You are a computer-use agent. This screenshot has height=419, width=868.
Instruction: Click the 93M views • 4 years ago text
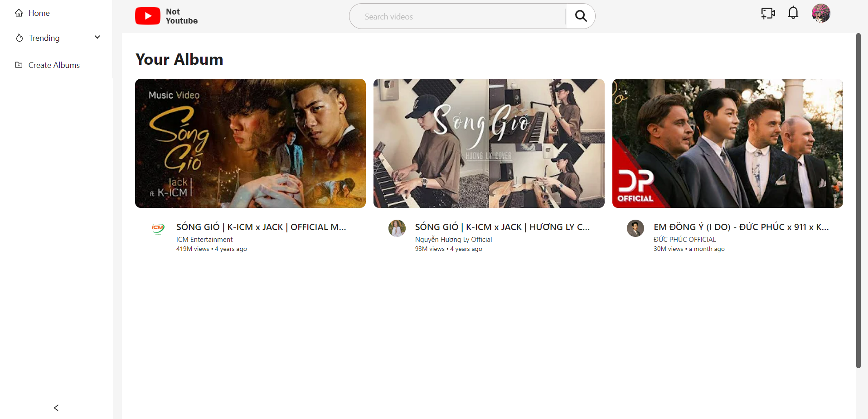449,249
